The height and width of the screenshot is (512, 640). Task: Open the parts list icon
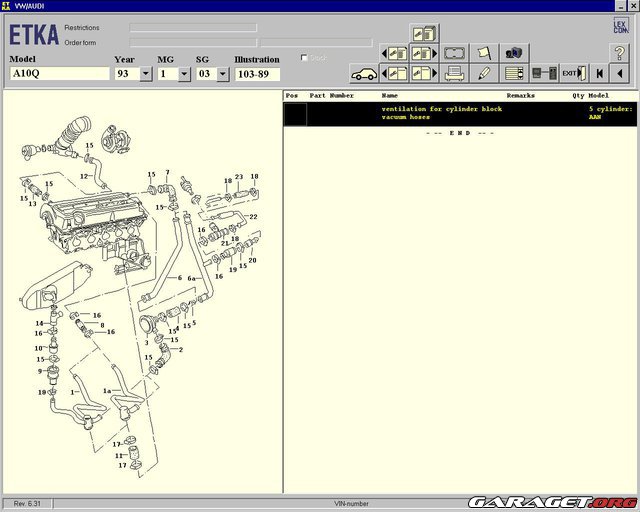coord(515,73)
